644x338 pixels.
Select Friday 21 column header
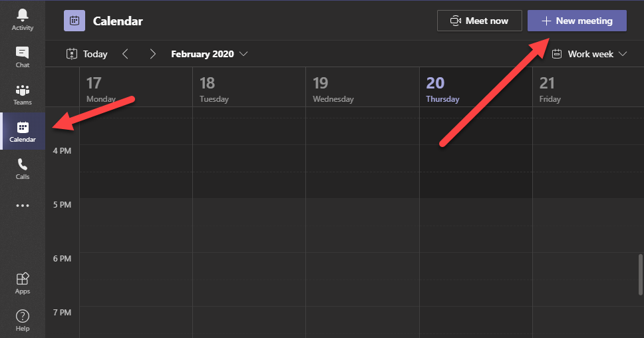(588, 87)
